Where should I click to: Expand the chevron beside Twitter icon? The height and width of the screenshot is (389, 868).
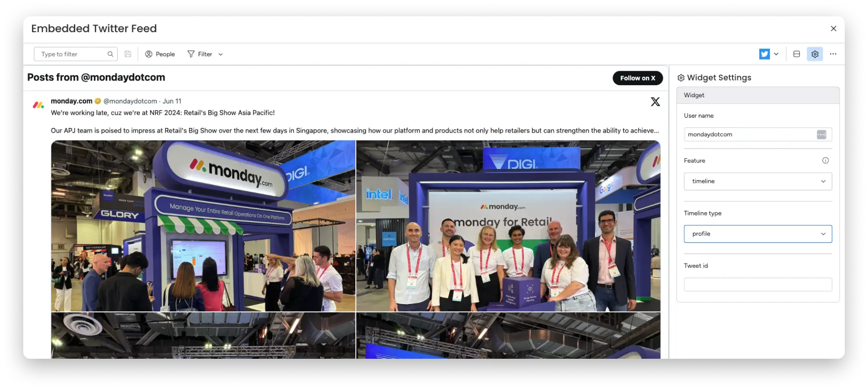776,54
